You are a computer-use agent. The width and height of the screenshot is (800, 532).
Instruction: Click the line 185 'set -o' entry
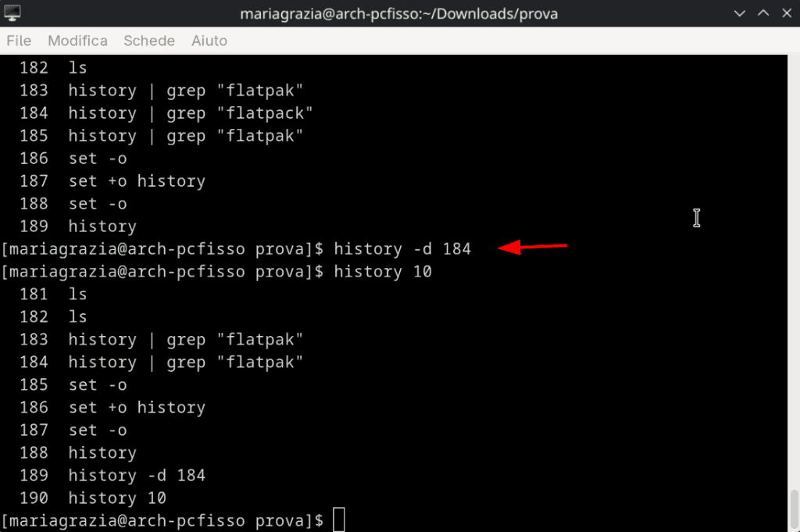tap(73, 385)
